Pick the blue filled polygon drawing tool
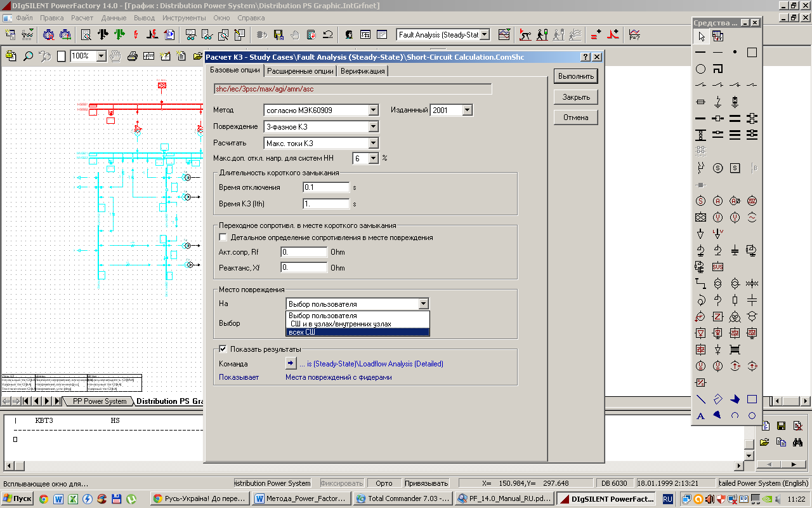812x508 pixels. click(x=735, y=399)
